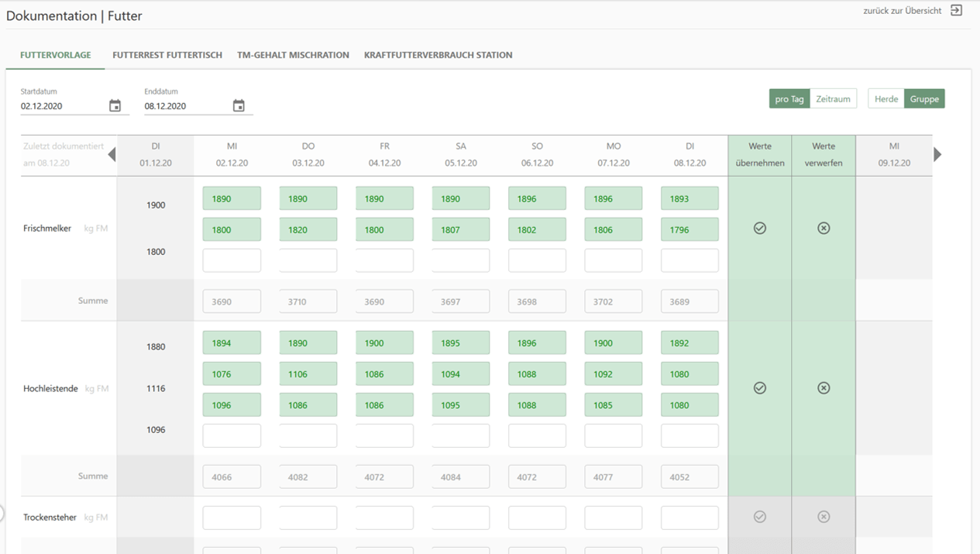Click the exit icon beside zurück zur Übersicht
This screenshot has width=980, height=554.
pyautogui.click(x=957, y=11)
